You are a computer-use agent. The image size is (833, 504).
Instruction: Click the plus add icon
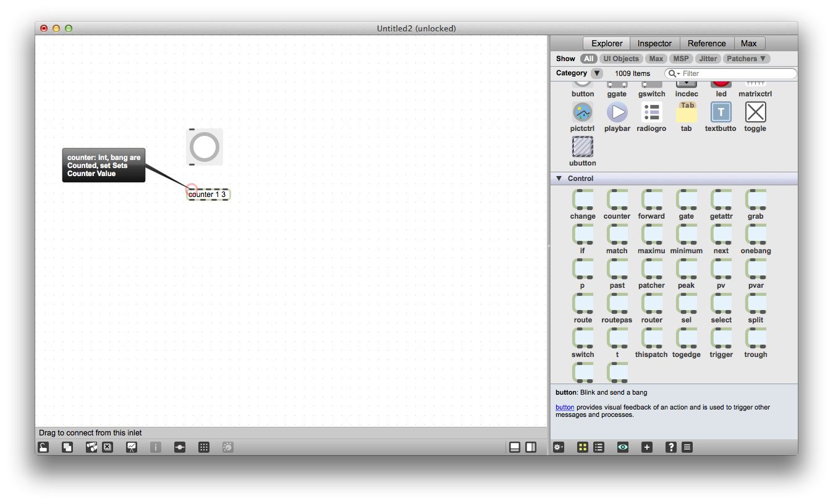647,447
